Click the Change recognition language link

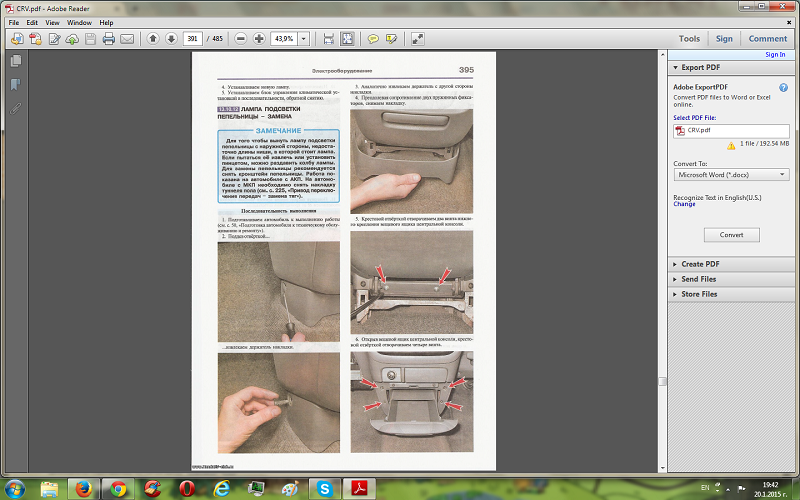[684, 204]
